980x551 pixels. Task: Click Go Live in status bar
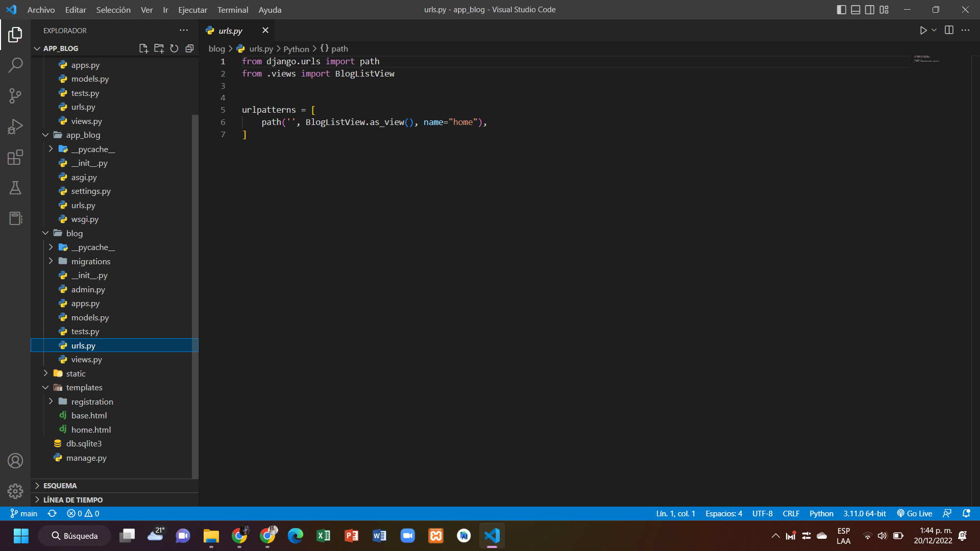914,513
